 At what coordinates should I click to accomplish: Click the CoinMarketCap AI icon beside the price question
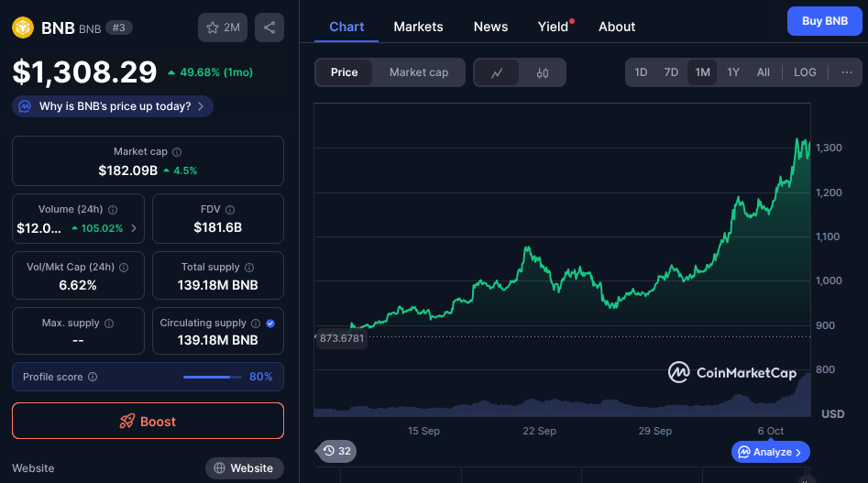coord(25,106)
